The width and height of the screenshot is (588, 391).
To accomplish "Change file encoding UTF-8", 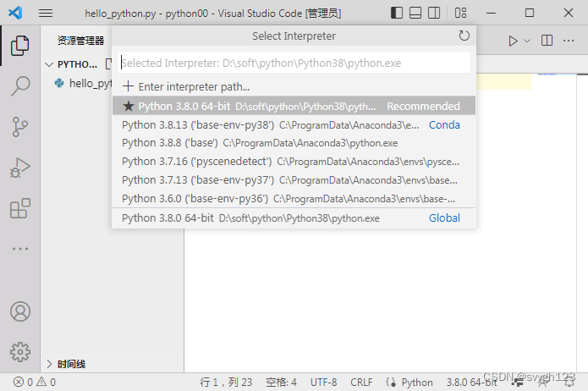I will [x=323, y=382].
